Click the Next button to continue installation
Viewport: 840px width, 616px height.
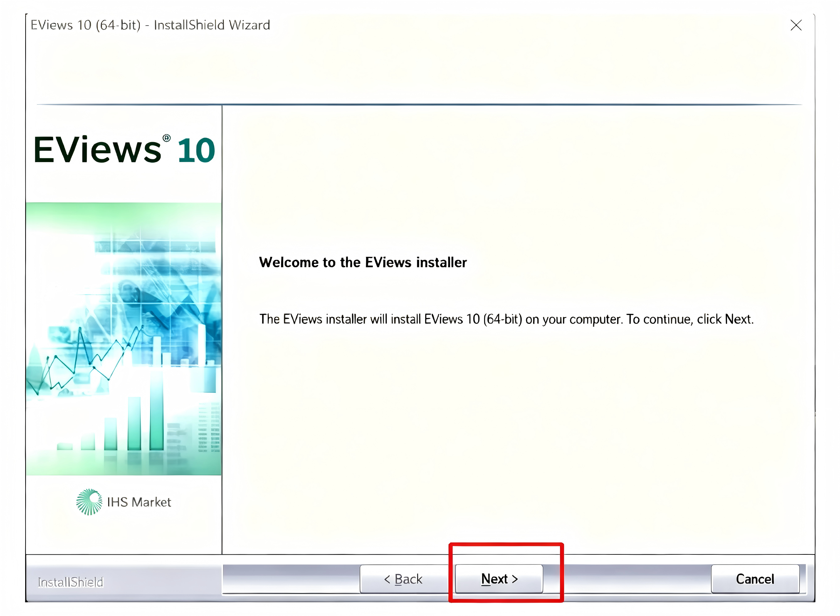coord(499,579)
